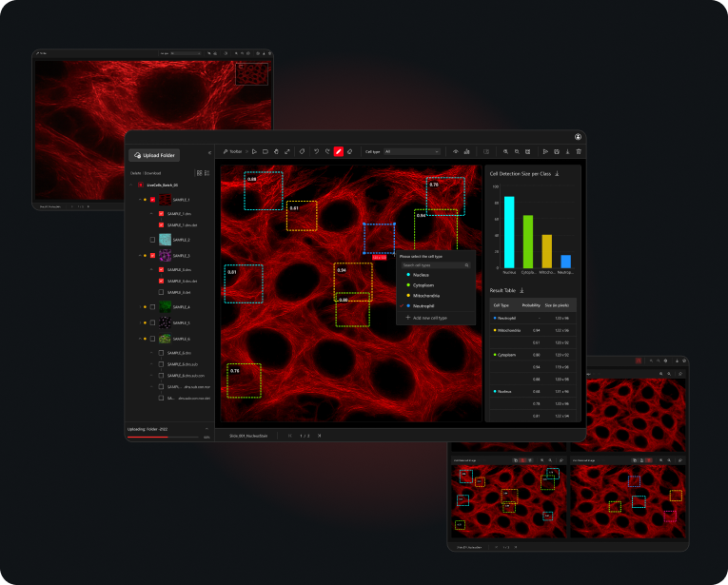The width and height of the screenshot is (728, 585).
Task: Click the blue Neutrophil chart bar
Action: coord(565,262)
